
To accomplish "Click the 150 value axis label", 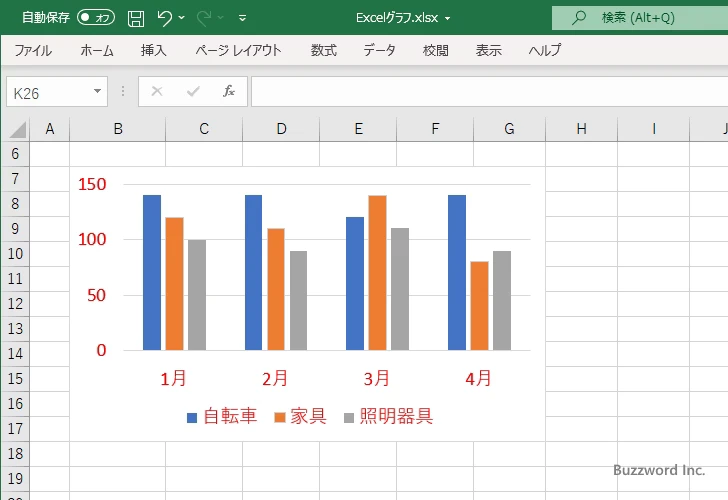I will 92,184.
